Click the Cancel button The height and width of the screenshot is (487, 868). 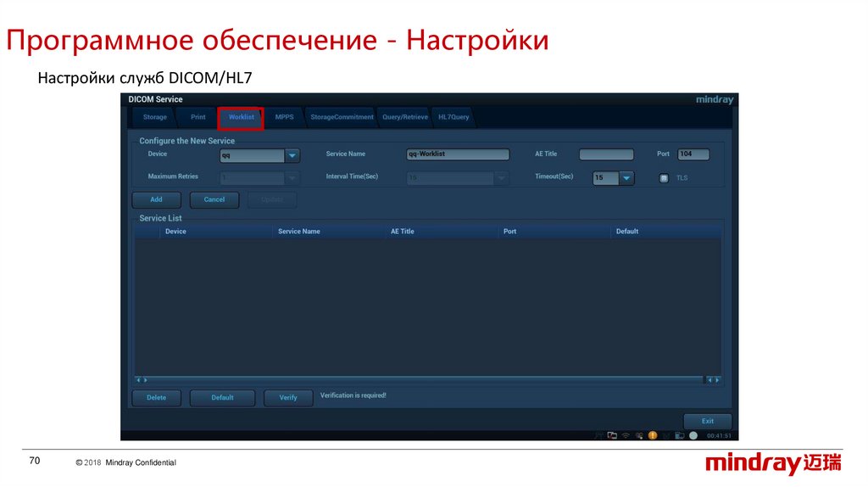[214, 199]
